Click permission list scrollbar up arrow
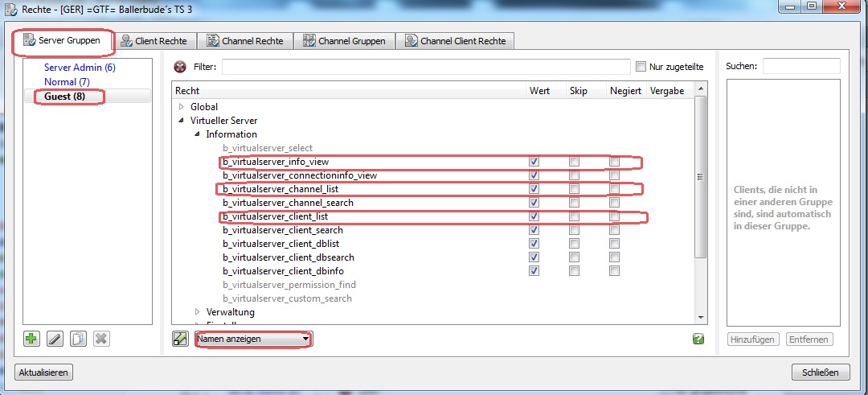The height and width of the screenshot is (395, 868). click(700, 89)
